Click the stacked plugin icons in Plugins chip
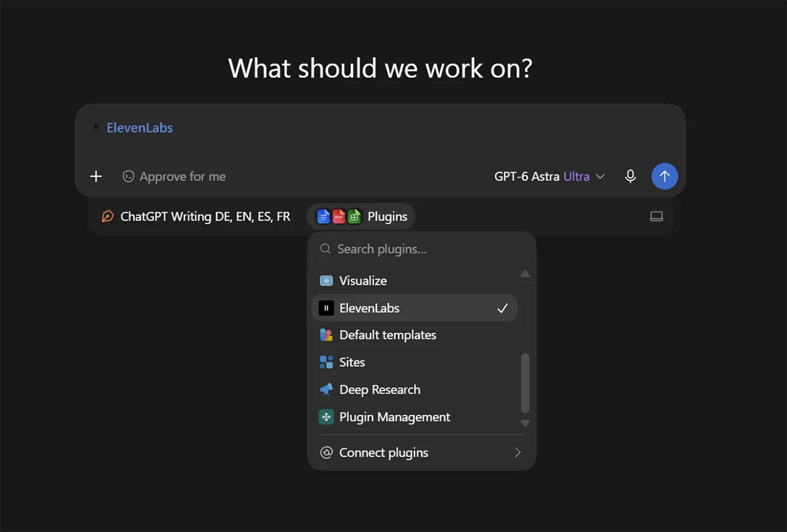The height and width of the screenshot is (532, 787). [x=339, y=216]
